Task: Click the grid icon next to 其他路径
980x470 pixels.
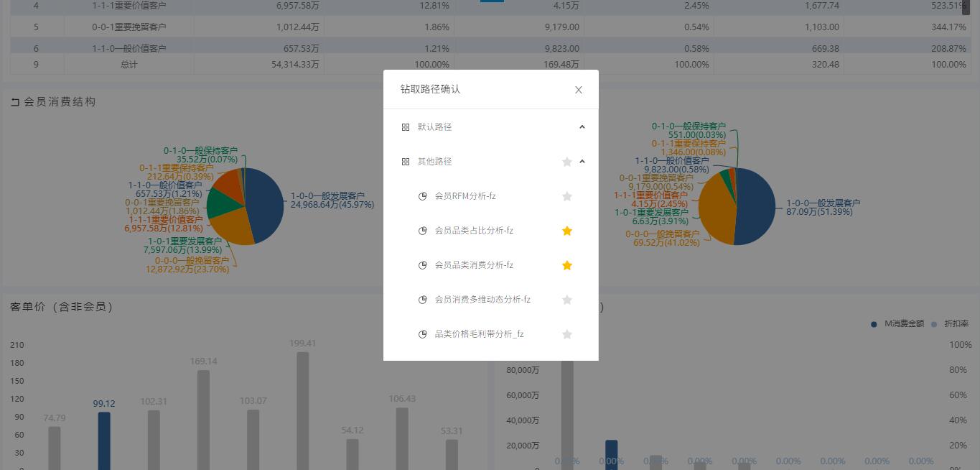Action: click(406, 161)
